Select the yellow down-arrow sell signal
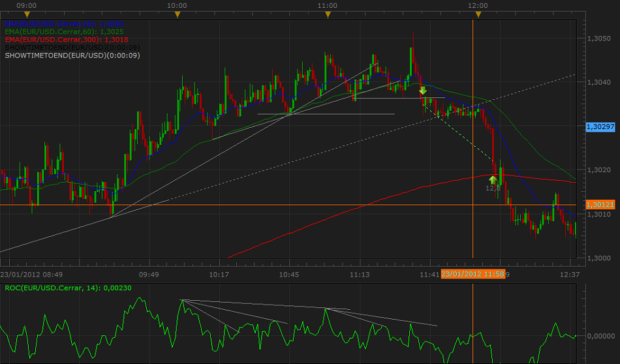 (423, 91)
